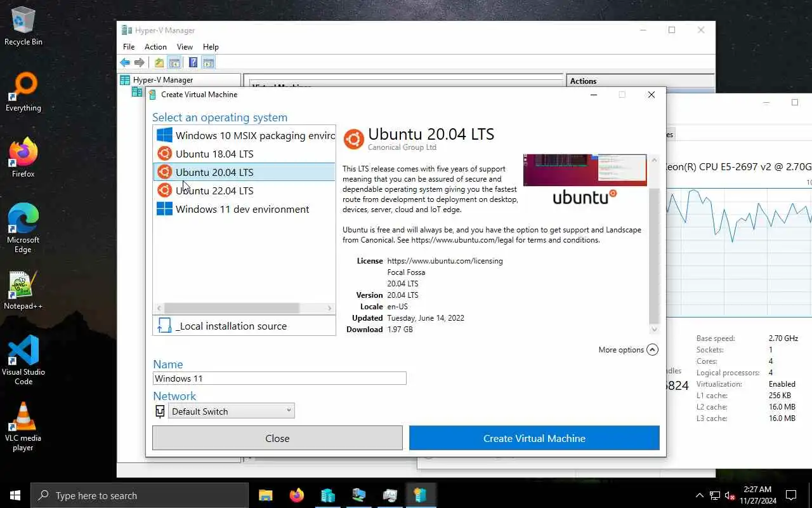Open Firefox from the taskbar
This screenshot has height=508, width=812.
coord(296,495)
